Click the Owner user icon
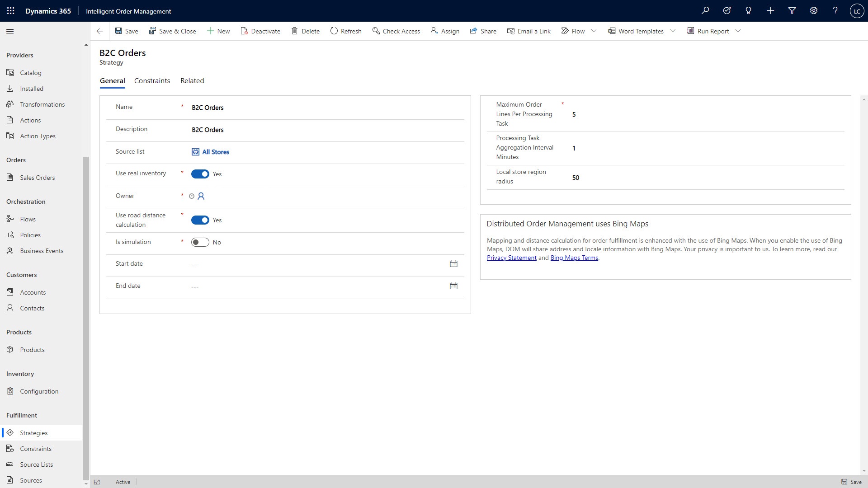 tap(201, 196)
